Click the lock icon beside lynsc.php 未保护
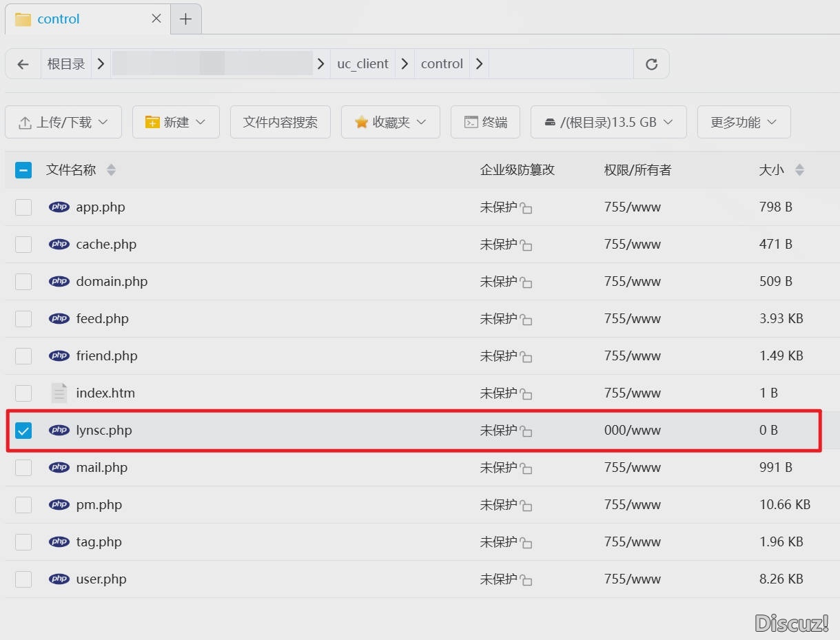This screenshot has height=640, width=840. pos(526,430)
